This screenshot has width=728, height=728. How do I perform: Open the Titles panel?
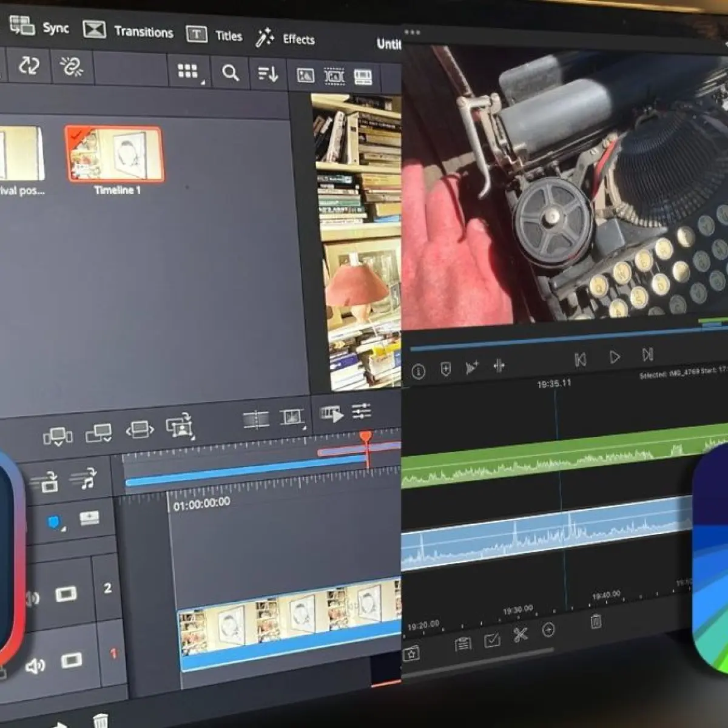[214, 35]
